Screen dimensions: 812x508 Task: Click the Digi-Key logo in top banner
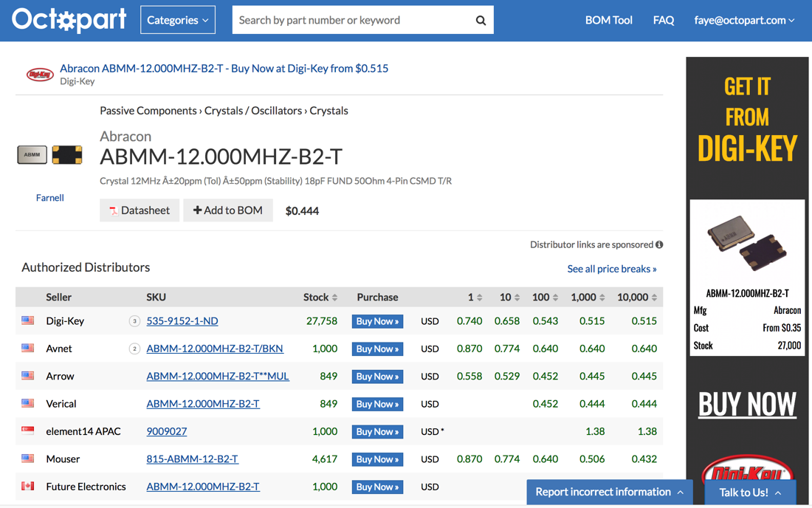(40, 74)
